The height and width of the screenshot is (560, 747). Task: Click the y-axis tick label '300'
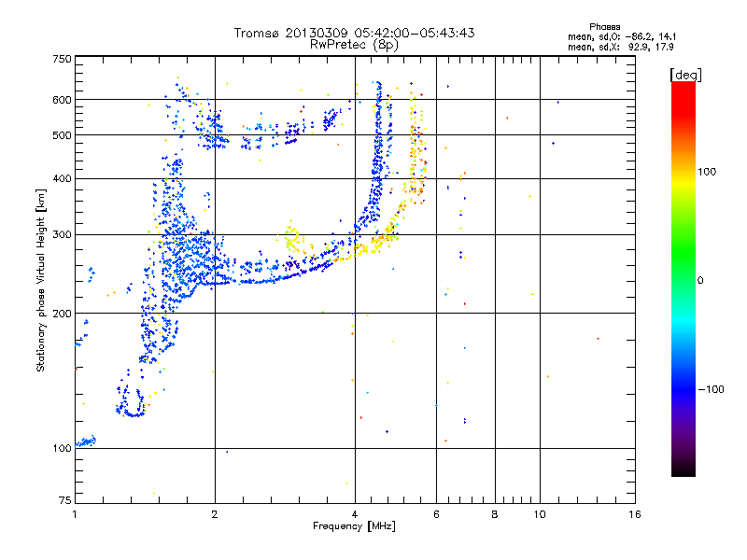(62, 235)
